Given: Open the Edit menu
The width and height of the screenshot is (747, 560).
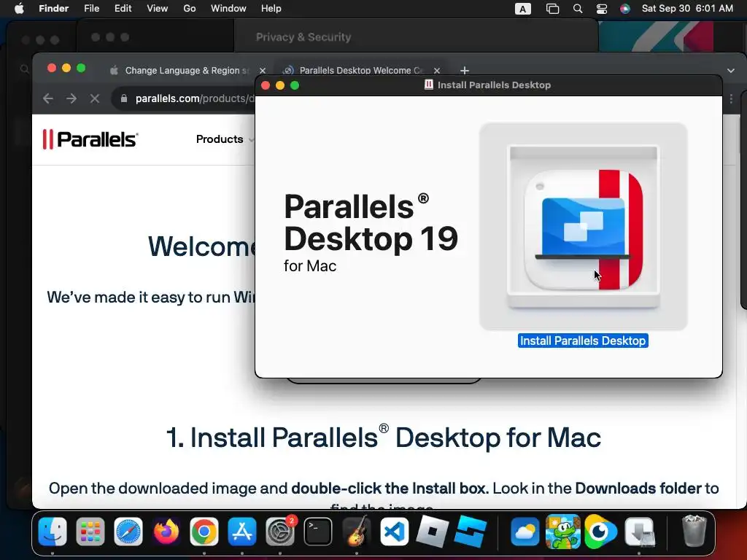Looking at the screenshot, I should (123, 9).
